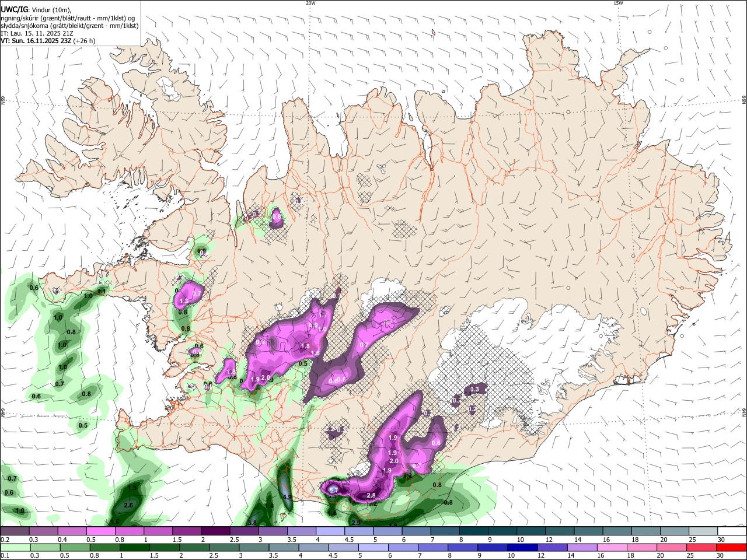Click the '0.2' label under the upper legend
Viewport: 747px width, 560px height.
[5, 540]
